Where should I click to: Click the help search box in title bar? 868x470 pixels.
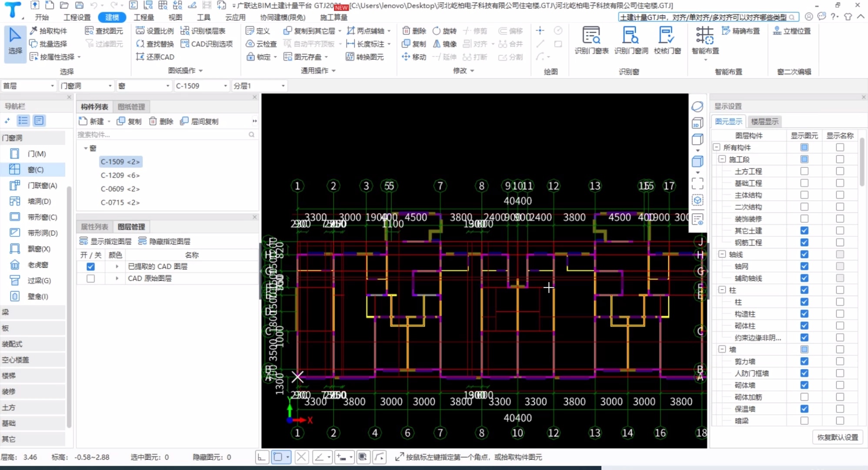(x=708, y=17)
